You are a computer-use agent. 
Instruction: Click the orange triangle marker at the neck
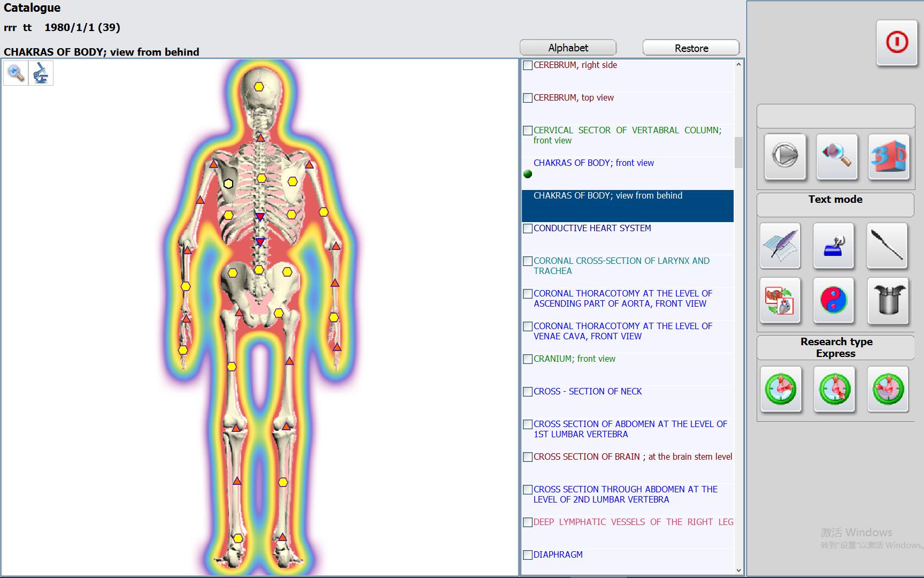click(260, 138)
